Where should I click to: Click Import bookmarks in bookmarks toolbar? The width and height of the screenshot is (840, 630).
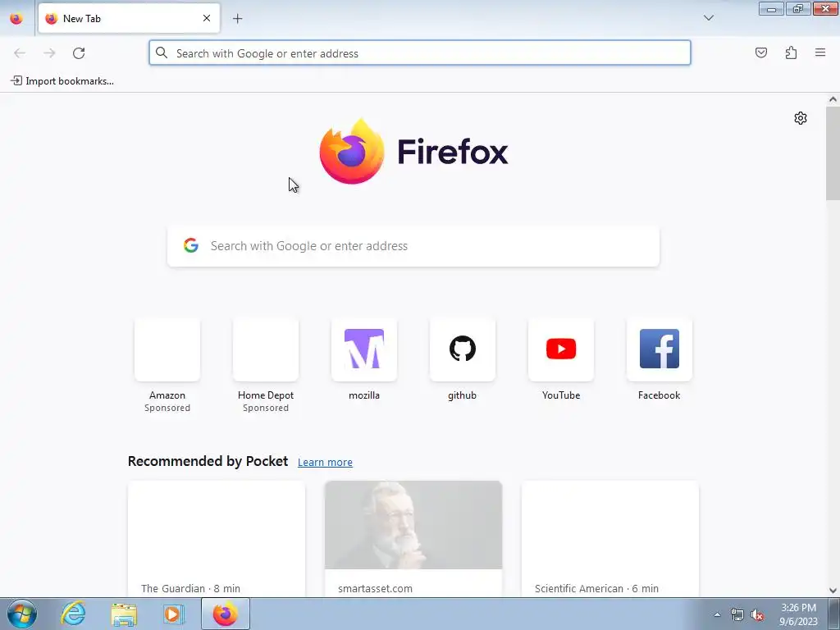click(x=62, y=81)
